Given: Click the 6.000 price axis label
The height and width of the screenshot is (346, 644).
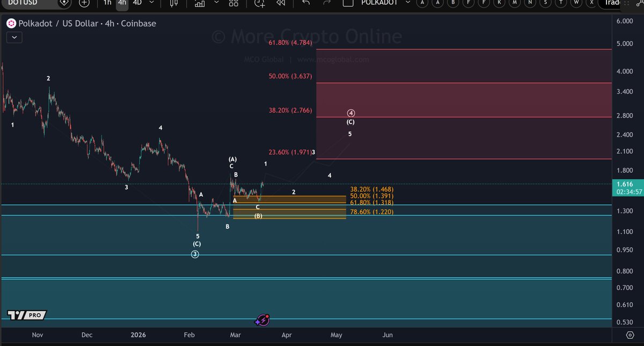Looking at the screenshot, I should point(625,20).
